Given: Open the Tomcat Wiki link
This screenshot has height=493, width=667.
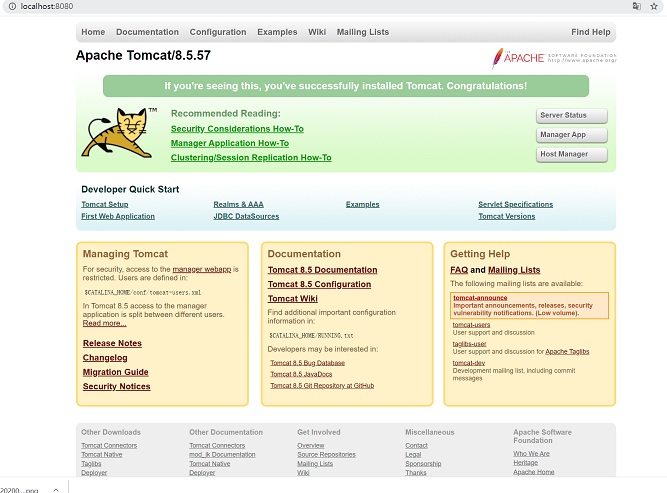Looking at the screenshot, I should 293,299.
